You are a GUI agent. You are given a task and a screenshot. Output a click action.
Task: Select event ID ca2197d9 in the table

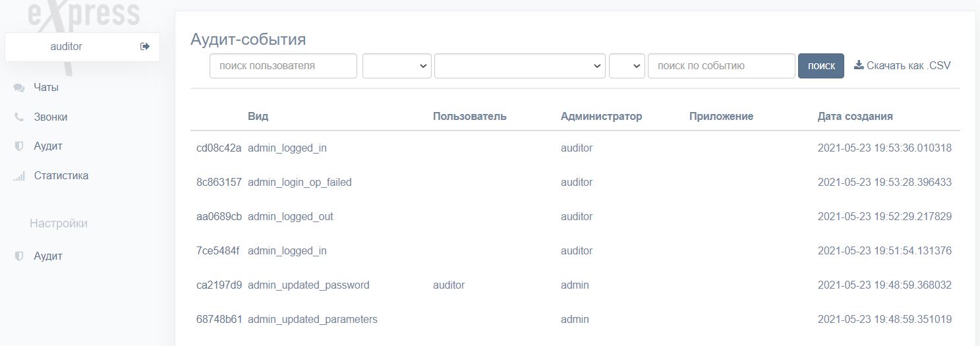pyautogui.click(x=219, y=285)
